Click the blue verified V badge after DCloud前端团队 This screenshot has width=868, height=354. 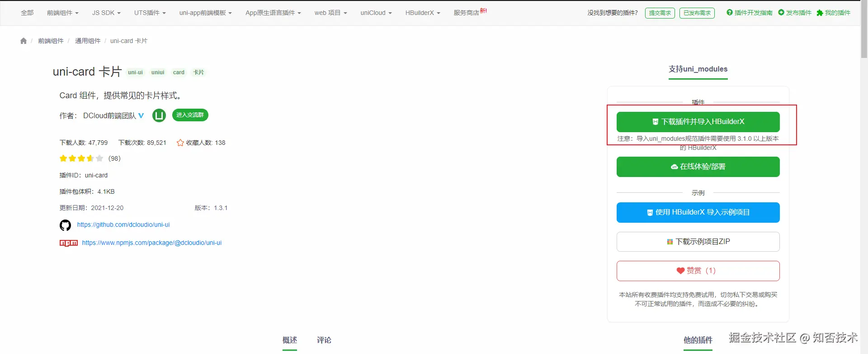click(141, 115)
